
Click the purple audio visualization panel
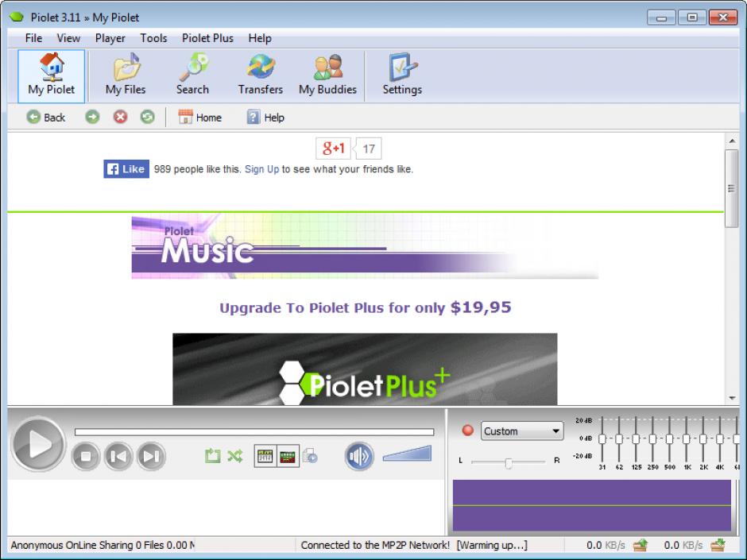click(592, 505)
